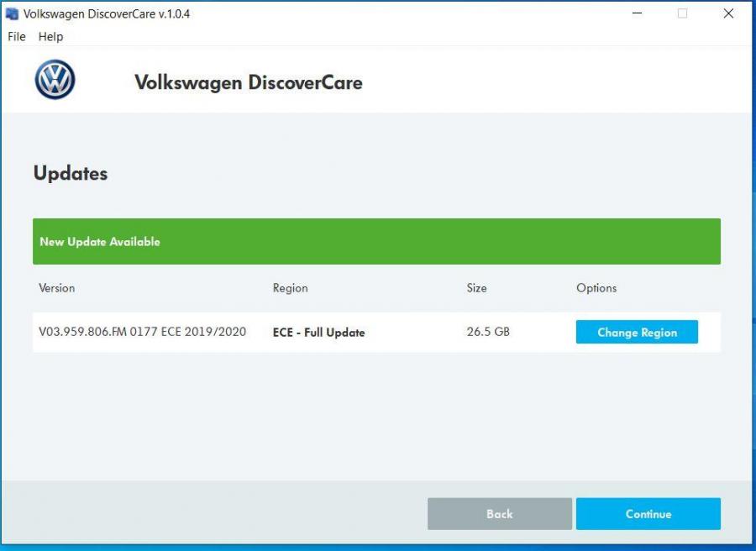Minimize the DiscoverCare window
This screenshot has height=551, width=756.
click(637, 13)
